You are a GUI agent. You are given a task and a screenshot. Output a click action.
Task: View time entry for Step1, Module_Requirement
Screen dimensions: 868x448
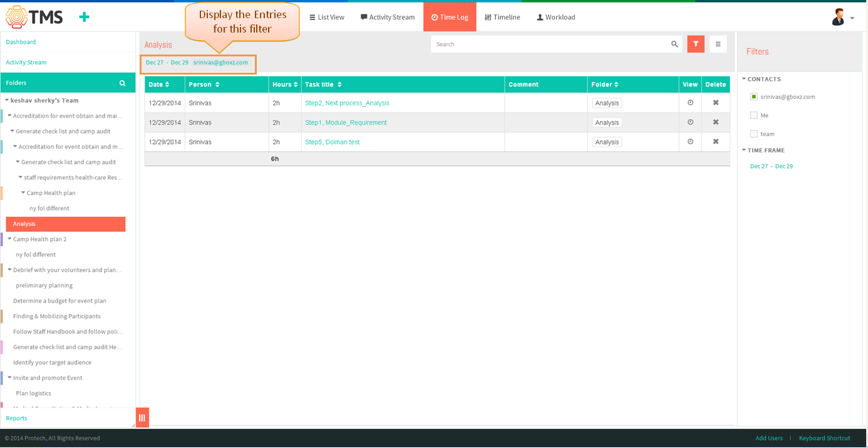tap(690, 122)
